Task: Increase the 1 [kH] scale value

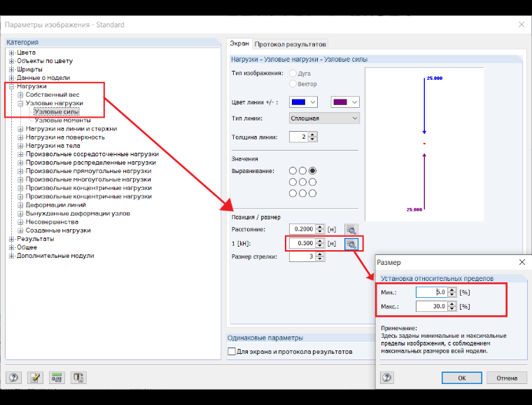Action: (x=320, y=241)
